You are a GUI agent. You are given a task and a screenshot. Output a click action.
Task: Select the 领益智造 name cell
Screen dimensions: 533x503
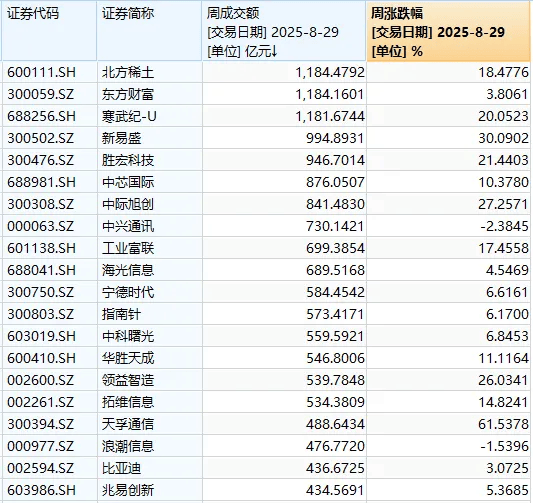(x=150, y=380)
